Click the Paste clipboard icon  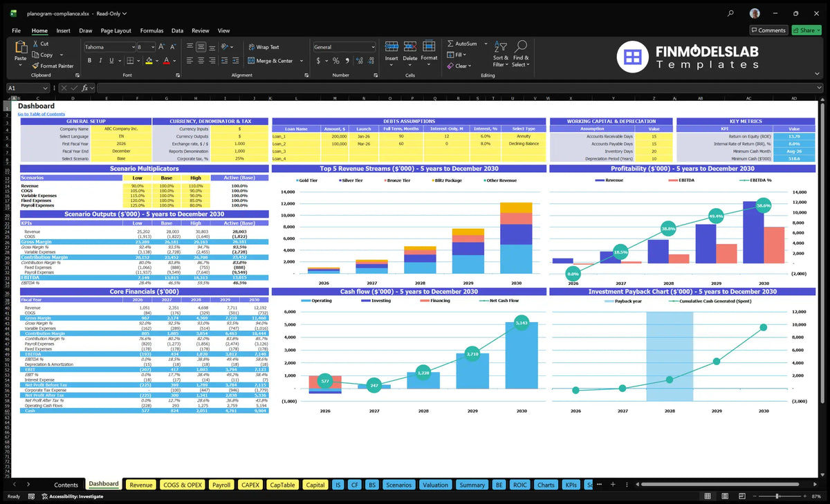[20, 47]
